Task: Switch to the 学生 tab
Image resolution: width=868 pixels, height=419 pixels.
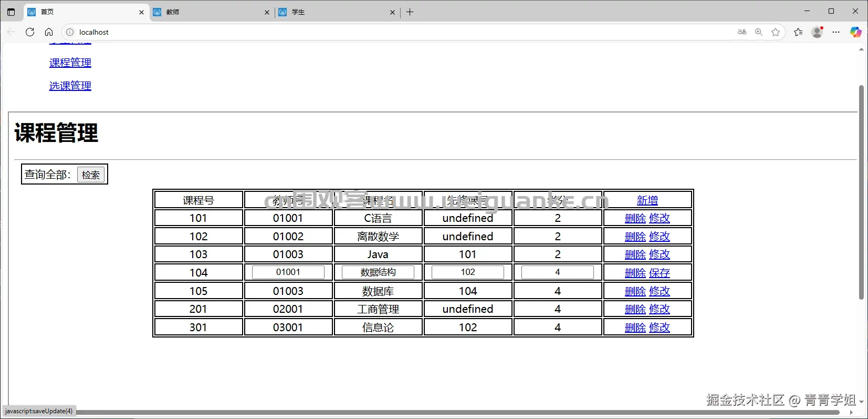Action: (337, 12)
